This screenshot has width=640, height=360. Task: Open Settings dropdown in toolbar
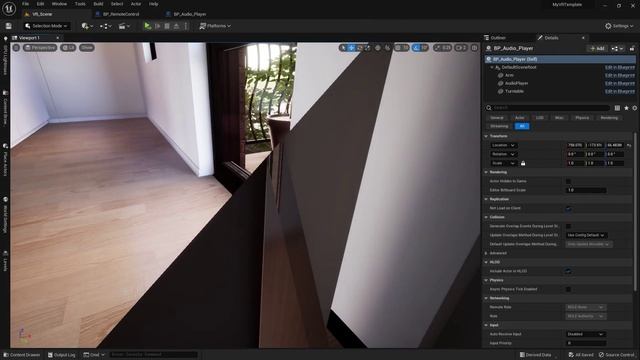tap(619, 26)
